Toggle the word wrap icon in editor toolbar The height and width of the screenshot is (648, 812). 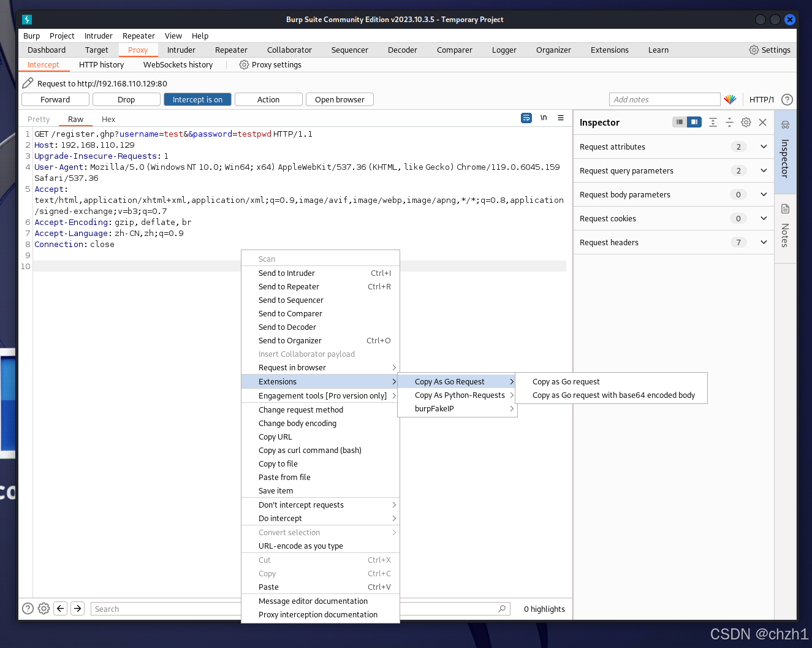pyautogui.click(x=526, y=118)
